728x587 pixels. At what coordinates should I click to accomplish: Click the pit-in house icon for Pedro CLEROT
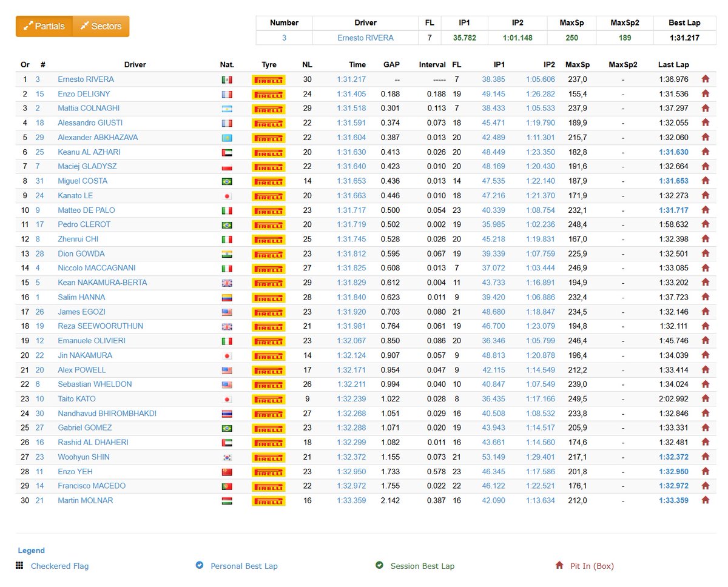coord(705,224)
